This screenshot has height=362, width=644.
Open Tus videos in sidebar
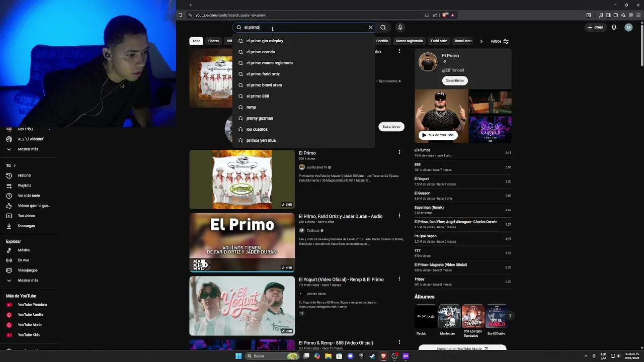coord(26,216)
